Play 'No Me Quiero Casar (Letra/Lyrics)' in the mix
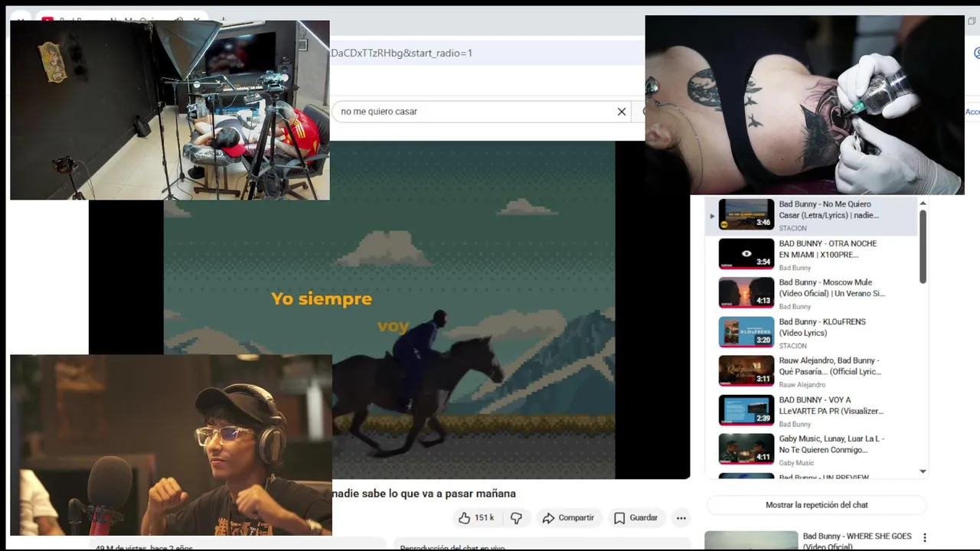 point(812,216)
